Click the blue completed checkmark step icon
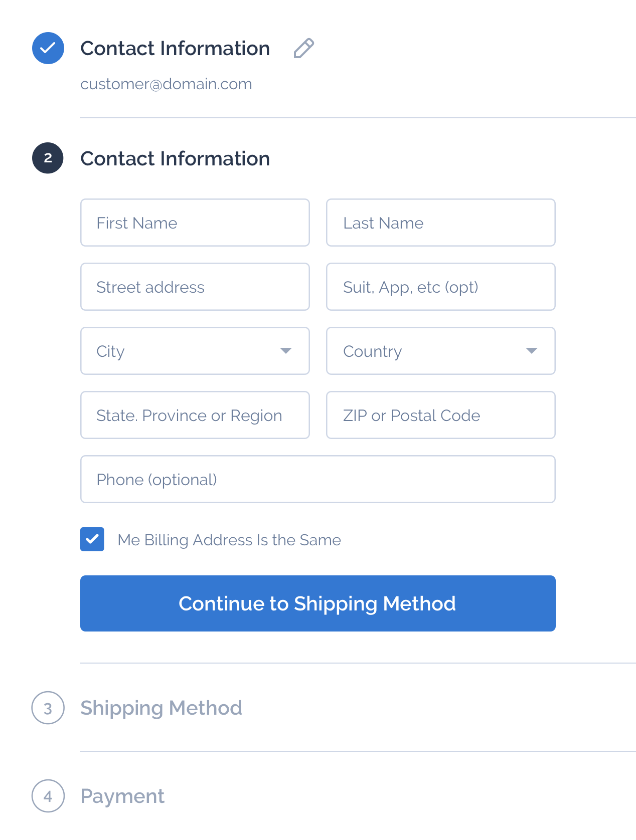Viewport: 636px width, 840px height. point(48,48)
